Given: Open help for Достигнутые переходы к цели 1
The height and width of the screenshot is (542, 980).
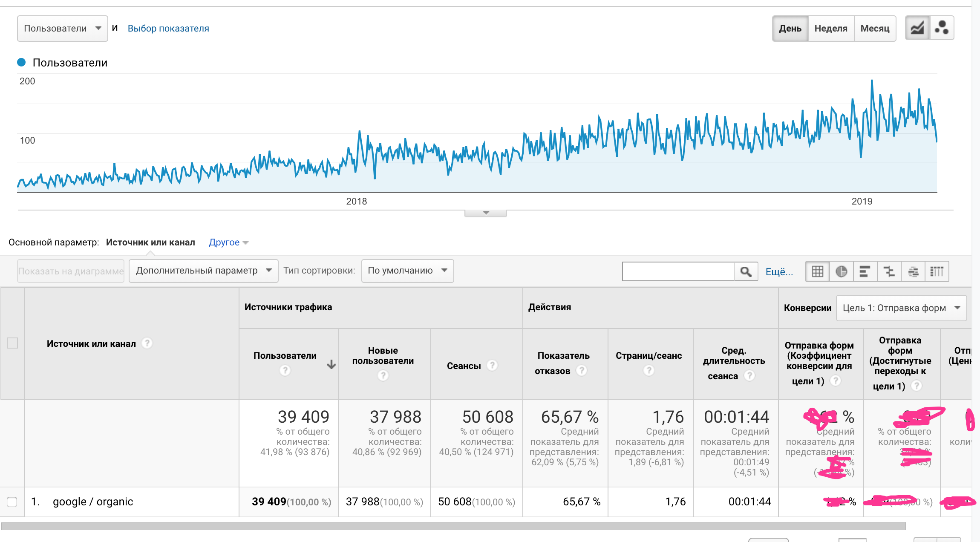Looking at the screenshot, I should click(x=917, y=386).
